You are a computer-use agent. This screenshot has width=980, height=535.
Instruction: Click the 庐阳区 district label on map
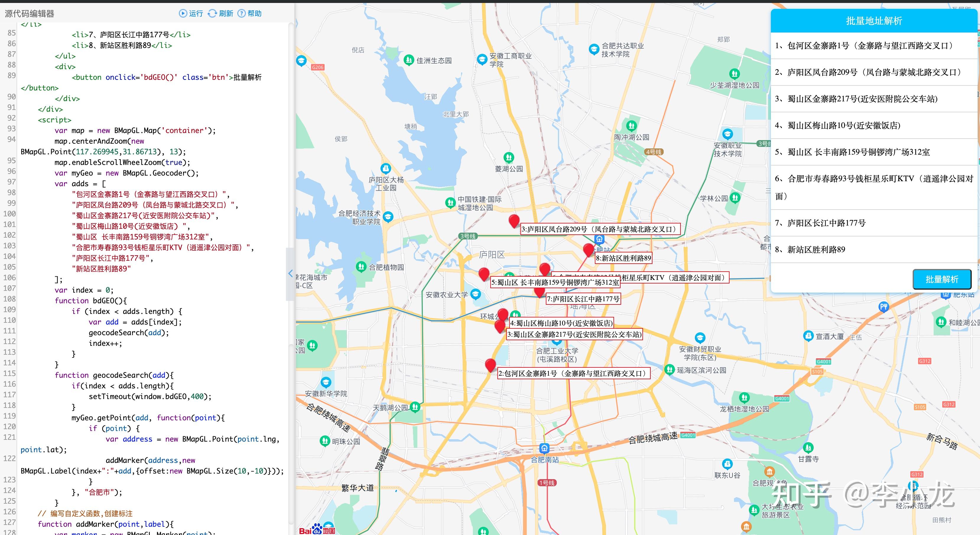coord(491,254)
